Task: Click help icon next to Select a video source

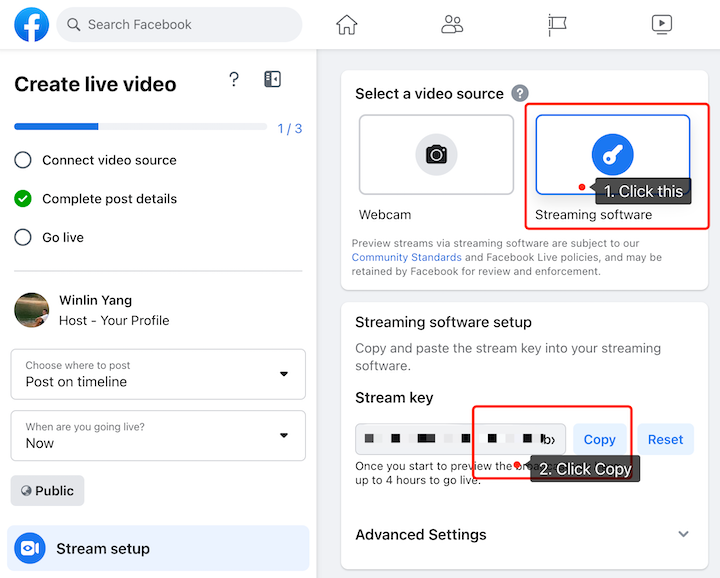Action: [x=520, y=93]
